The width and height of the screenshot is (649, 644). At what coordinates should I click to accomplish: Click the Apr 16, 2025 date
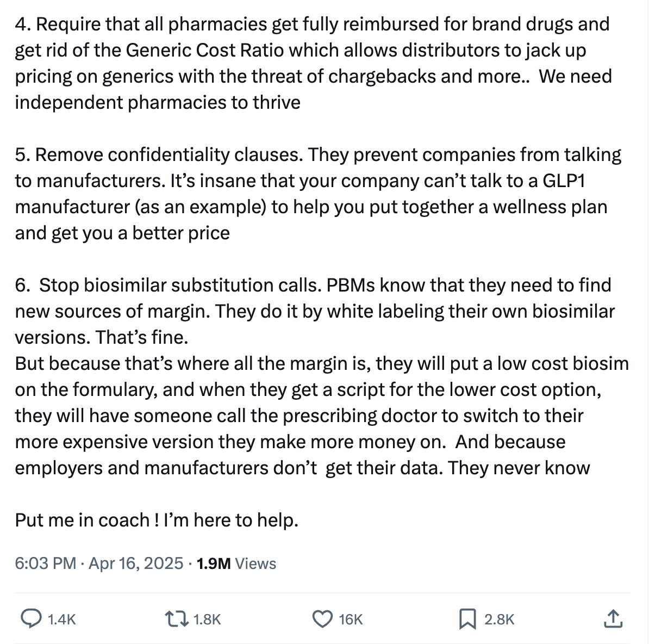click(136, 563)
